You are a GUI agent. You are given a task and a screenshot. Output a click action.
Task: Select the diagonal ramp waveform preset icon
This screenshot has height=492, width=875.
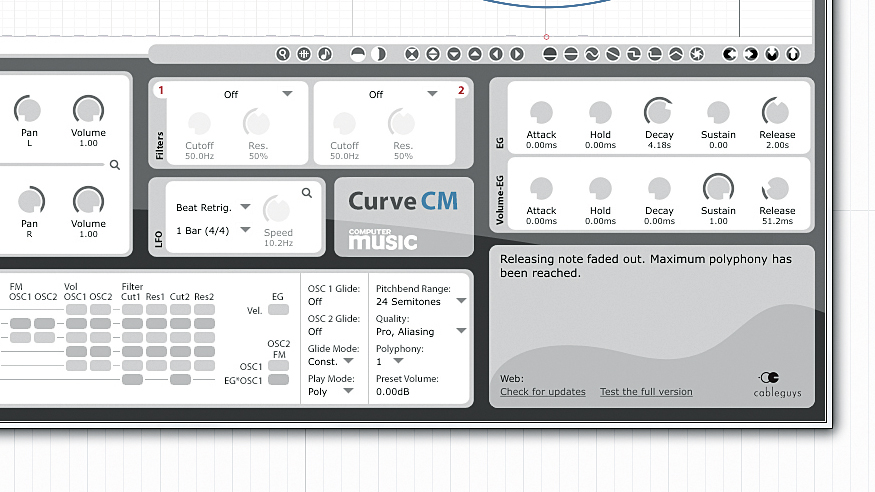click(x=613, y=54)
